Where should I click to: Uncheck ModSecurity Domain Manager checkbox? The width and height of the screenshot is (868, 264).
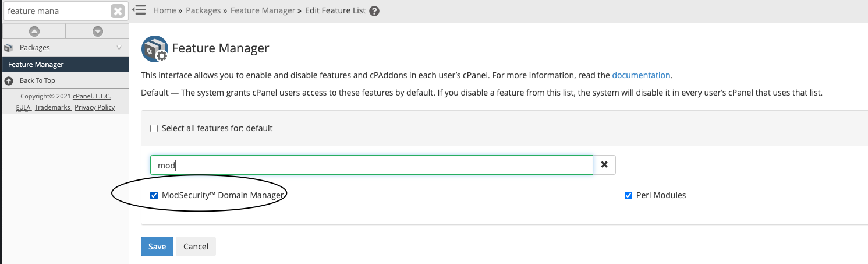154,195
